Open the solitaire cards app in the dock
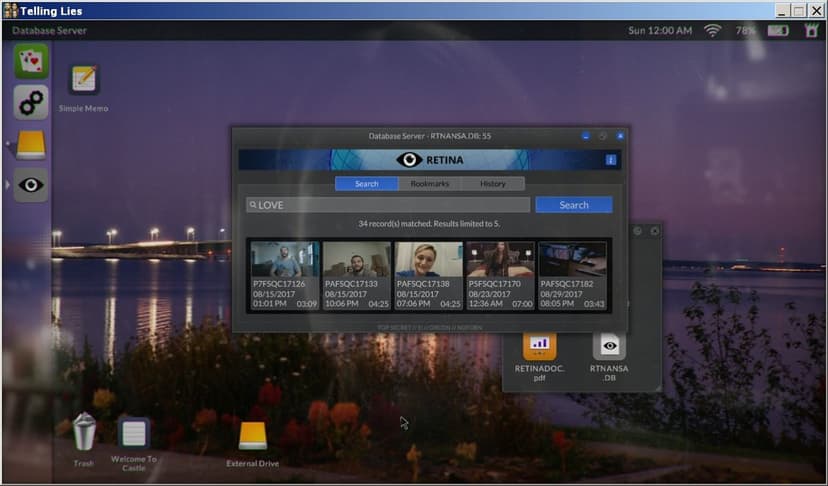This screenshot has width=828, height=486. [x=31, y=61]
